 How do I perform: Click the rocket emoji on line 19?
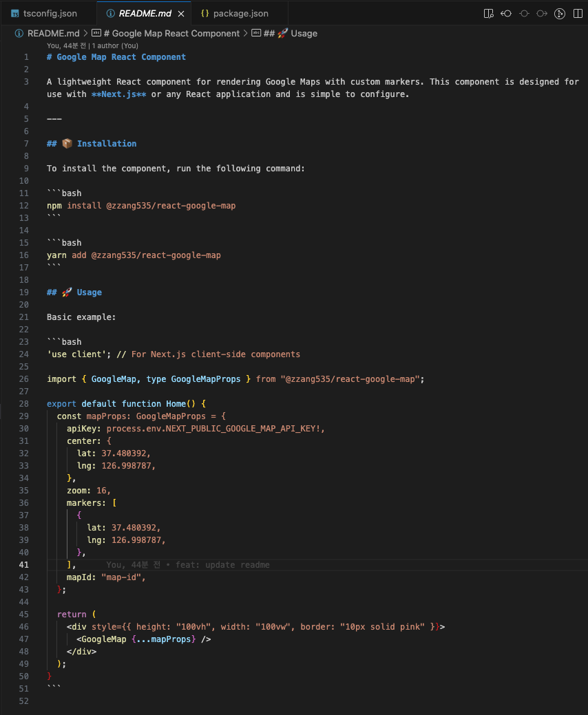pyautogui.click(x=67, y=292)
